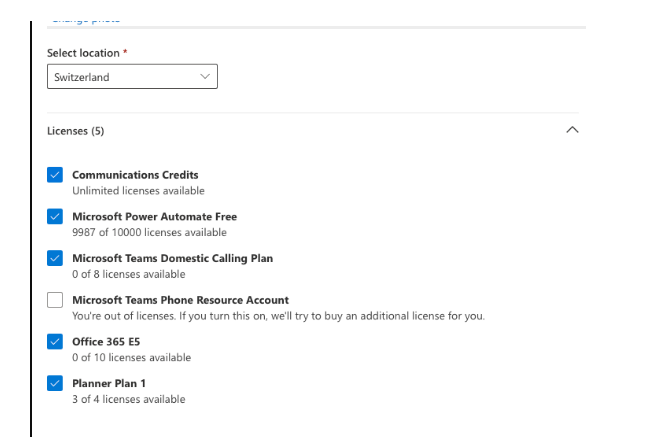Enable Microsoft Teams Phone Resource Account checkbox

coord(55,300)
